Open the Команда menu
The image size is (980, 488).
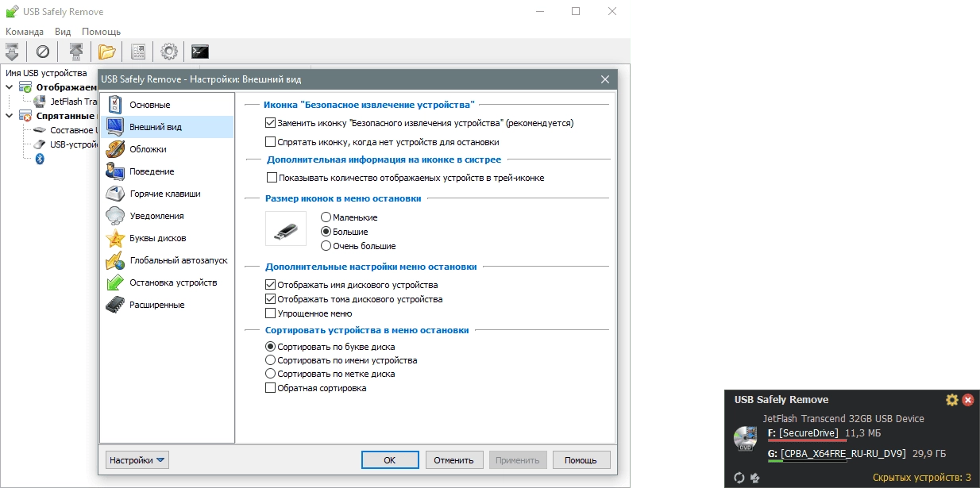25,32
